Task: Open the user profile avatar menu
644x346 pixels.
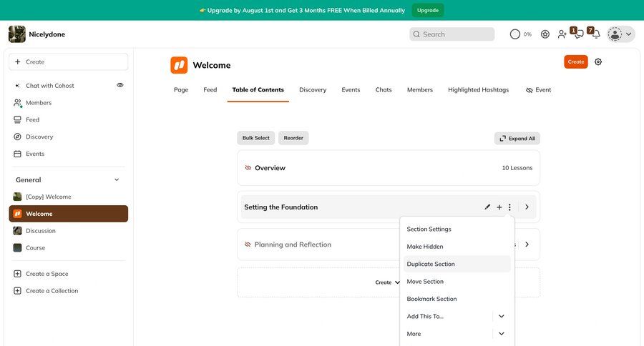Action: [621, 34]
